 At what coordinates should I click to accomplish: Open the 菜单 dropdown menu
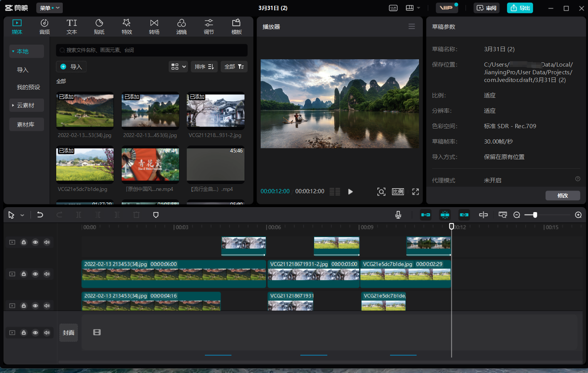(x=49, y=8)
